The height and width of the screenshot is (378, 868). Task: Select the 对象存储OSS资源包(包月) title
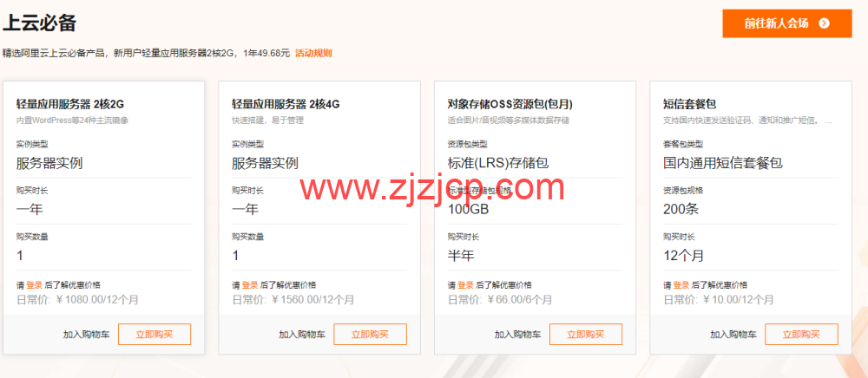pyautogui.click(x=510, y=104)
